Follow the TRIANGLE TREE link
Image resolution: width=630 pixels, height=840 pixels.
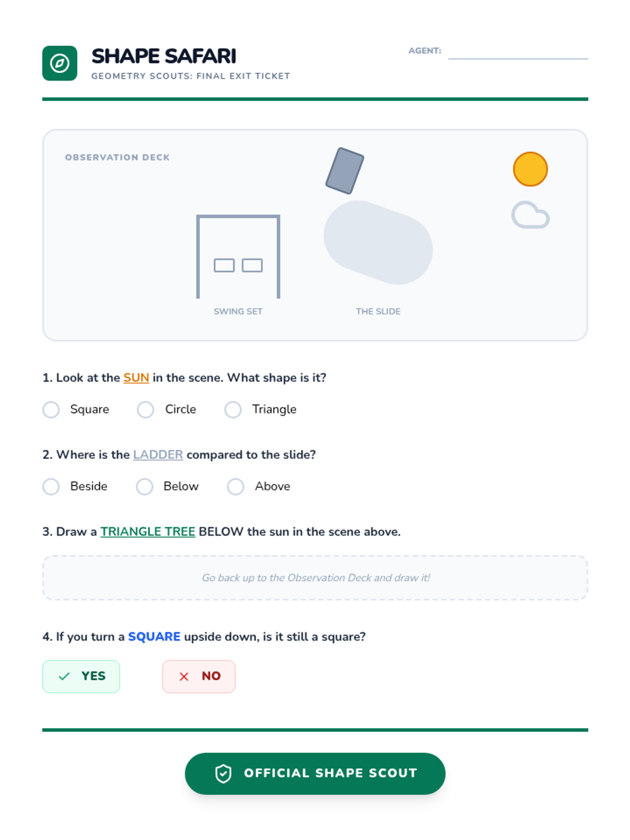click(x=148, y=532)
